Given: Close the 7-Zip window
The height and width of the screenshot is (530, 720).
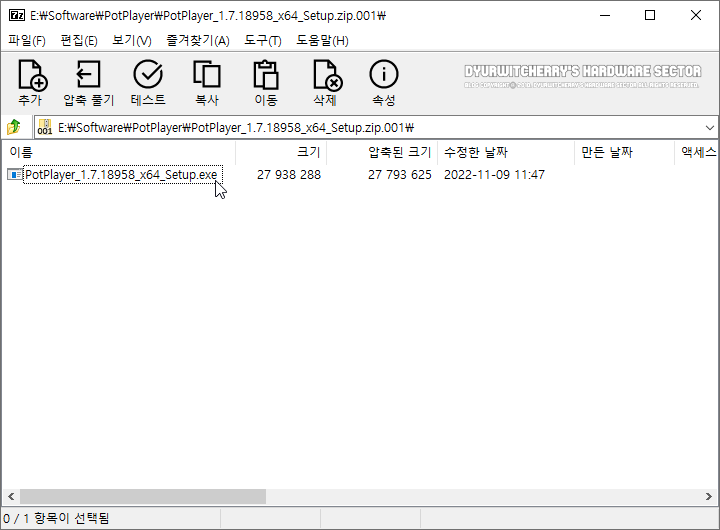Looking at the screenshot, I should click(696, 16).
